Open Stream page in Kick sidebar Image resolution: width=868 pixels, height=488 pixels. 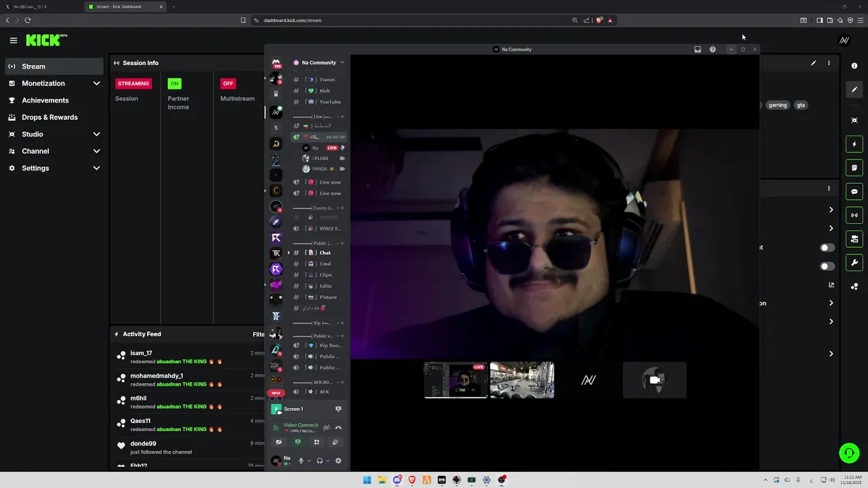tap(54, 66)
